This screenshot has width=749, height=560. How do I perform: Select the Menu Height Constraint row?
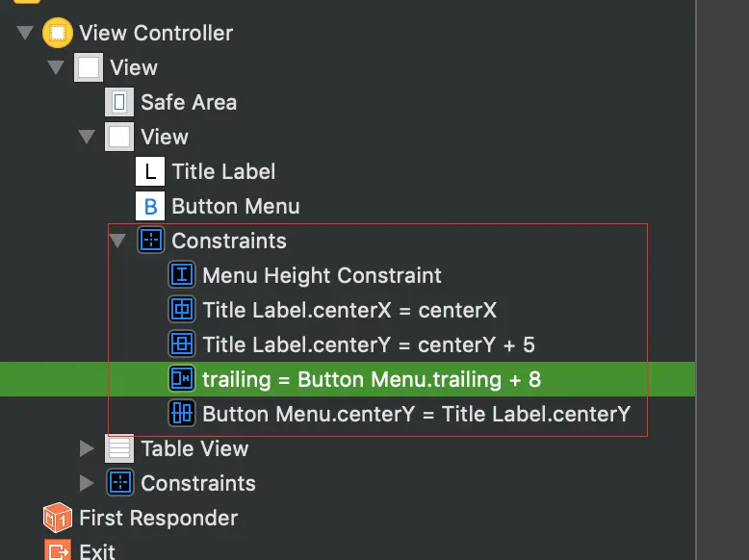322,275
